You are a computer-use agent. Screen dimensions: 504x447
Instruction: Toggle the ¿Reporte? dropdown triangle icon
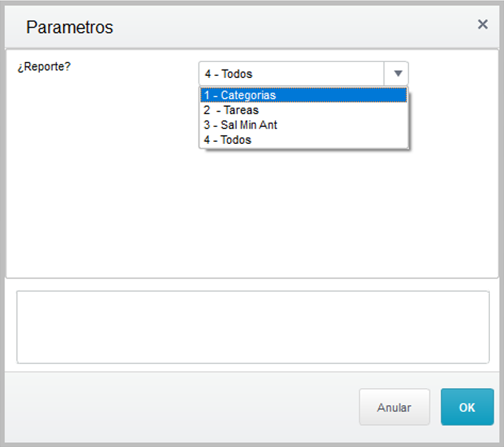coord(398,73)
